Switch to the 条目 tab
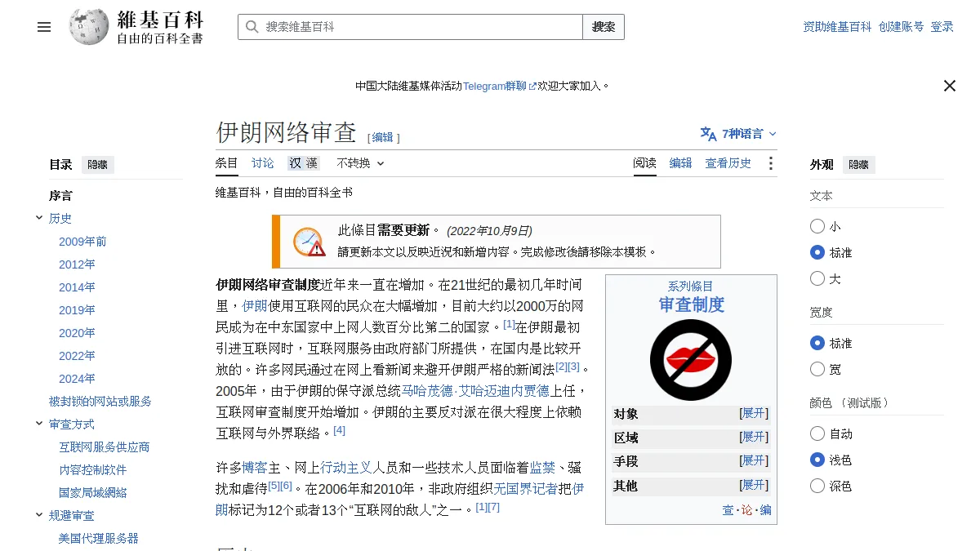This screenshot has height=551, width=980. click(x=226, y=163)
